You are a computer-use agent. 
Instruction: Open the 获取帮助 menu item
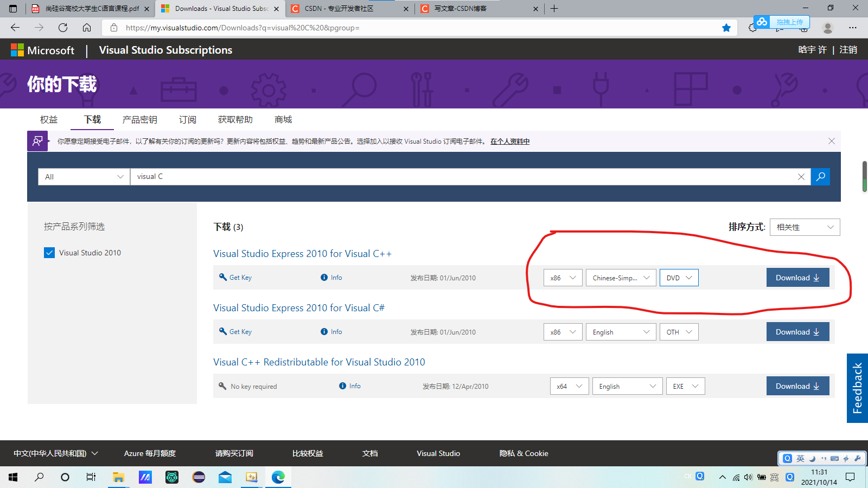(x=235, y=119)
